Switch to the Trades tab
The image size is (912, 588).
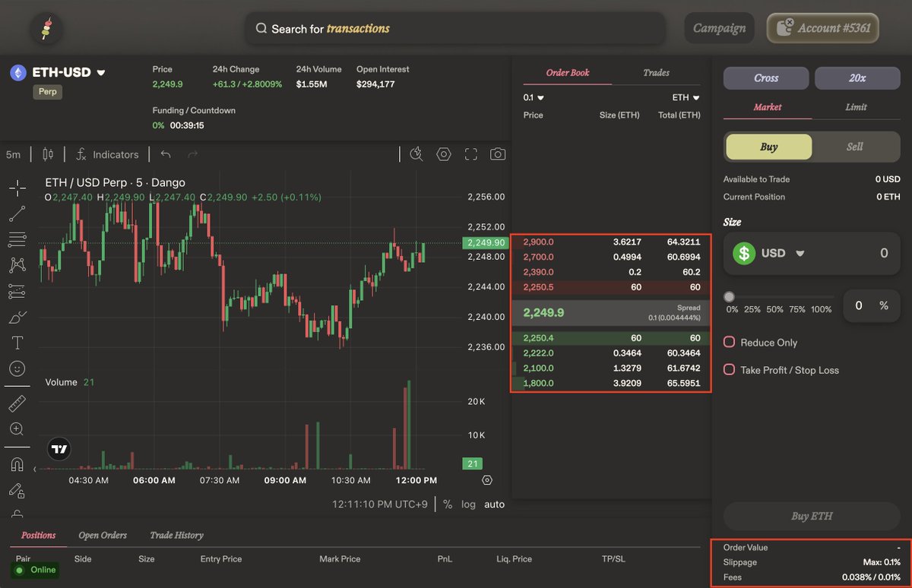657,73
